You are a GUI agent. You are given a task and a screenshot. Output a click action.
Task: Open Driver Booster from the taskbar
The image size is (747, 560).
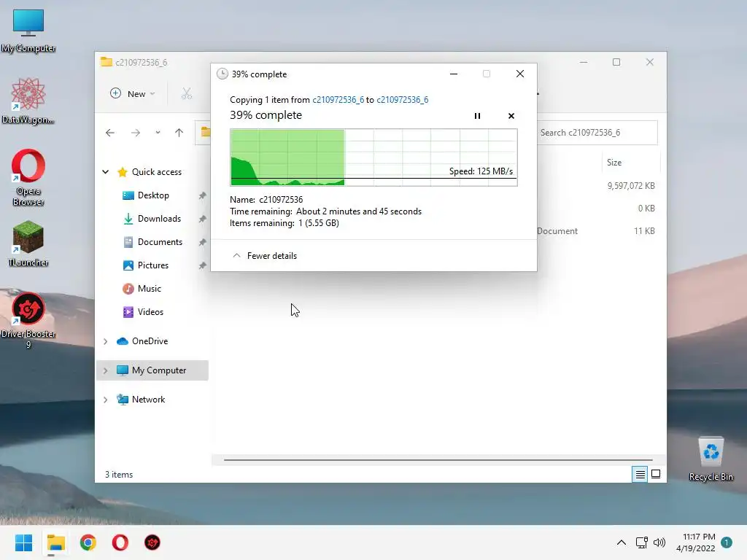(152, 542)
